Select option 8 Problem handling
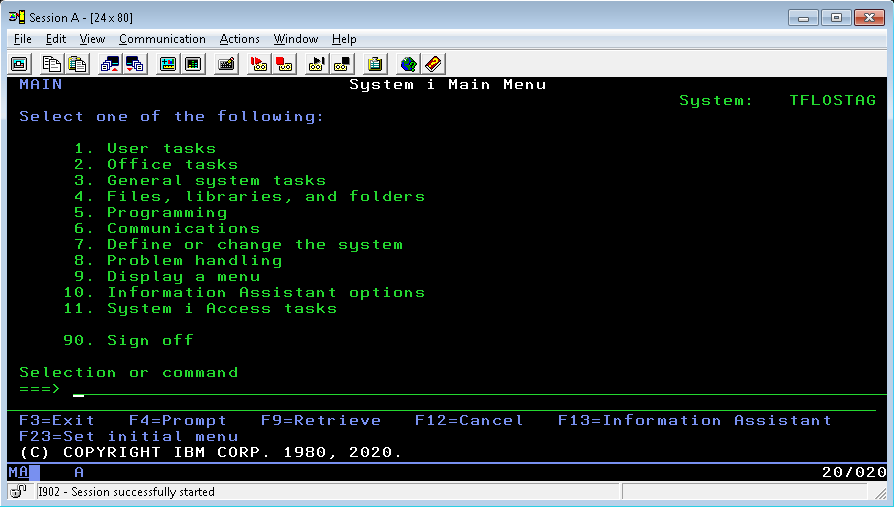This screenshot has height=507, width=894. pyautogui.click(x=178, y=260)
